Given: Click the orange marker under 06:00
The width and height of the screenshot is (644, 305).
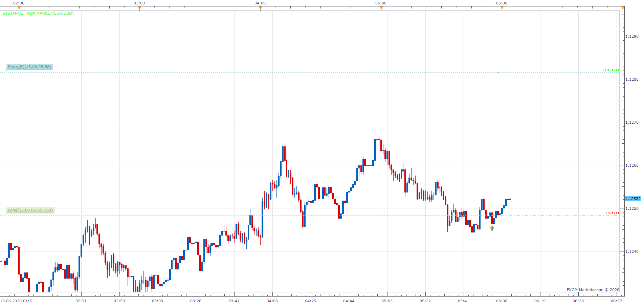Looking at the screenshot, I should 502,8.
